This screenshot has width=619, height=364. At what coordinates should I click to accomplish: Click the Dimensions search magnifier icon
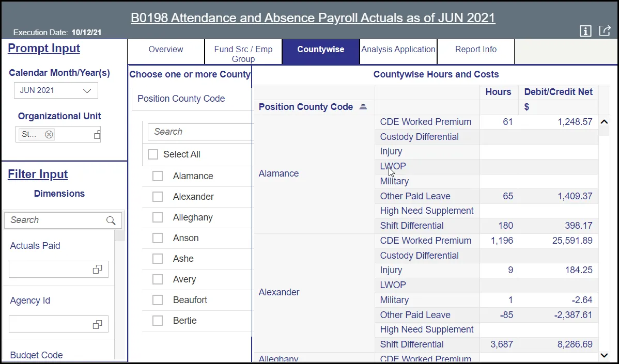[111, 220]
